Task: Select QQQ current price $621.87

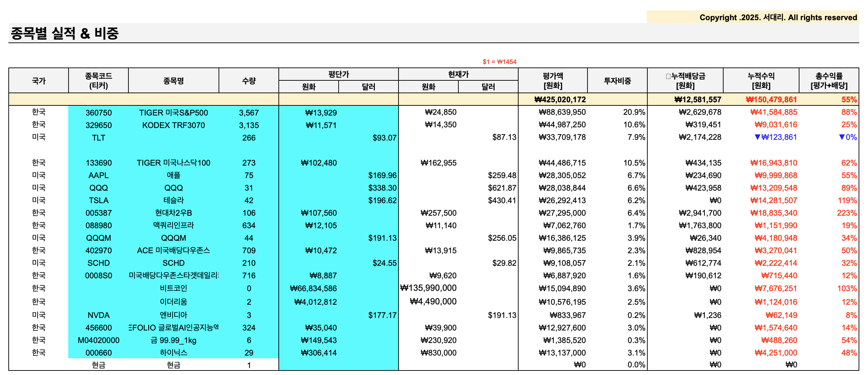Action: (x=502, y=188)
